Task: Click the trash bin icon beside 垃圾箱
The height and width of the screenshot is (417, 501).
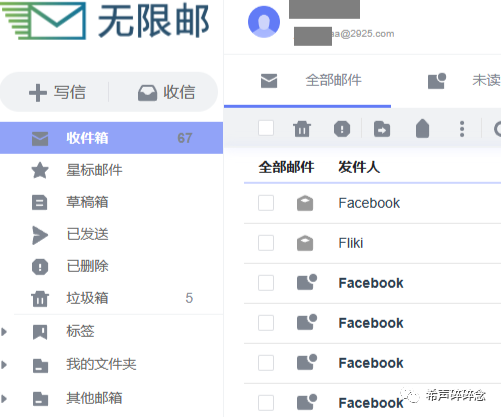Action: tap(40, 299)
